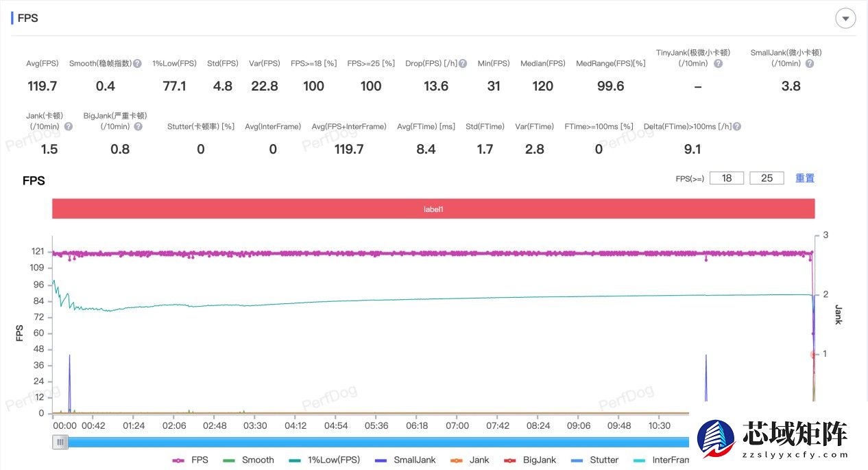Open the TinyJank(极微小卡顿) help tooltip icon

coord(718,64)
